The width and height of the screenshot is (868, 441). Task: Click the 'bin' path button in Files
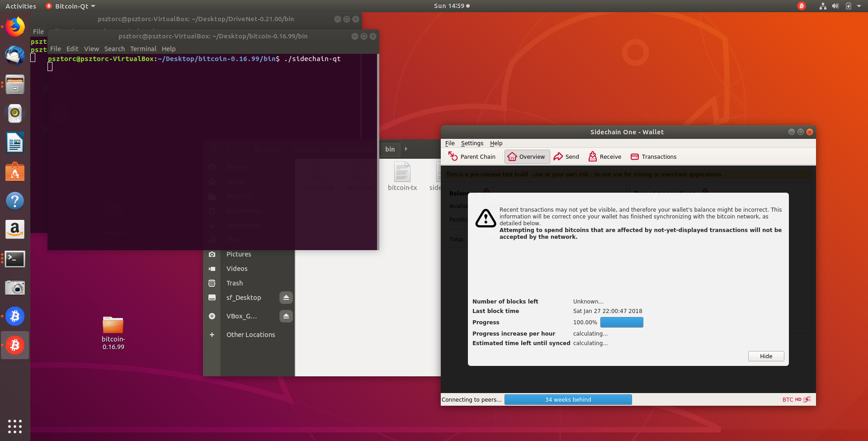point(390,149)
